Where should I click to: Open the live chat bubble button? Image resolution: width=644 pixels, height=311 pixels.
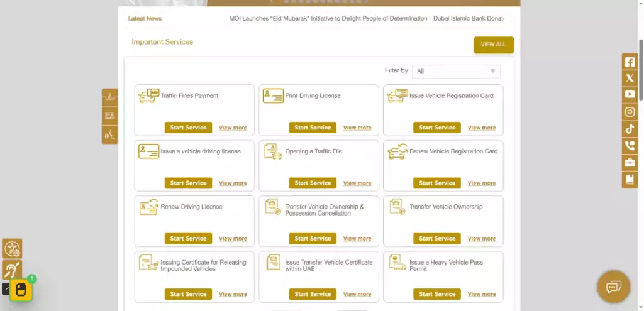(x=614, y=286)
